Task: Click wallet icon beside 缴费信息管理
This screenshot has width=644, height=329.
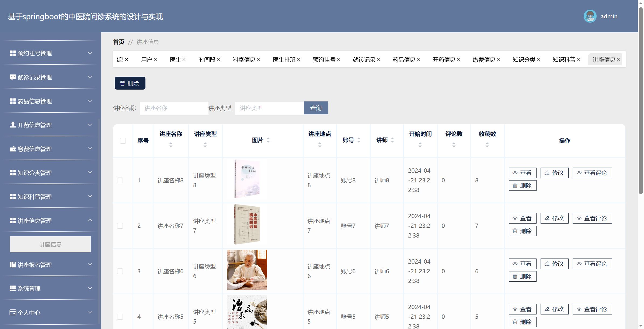Action: coord(13,149)
